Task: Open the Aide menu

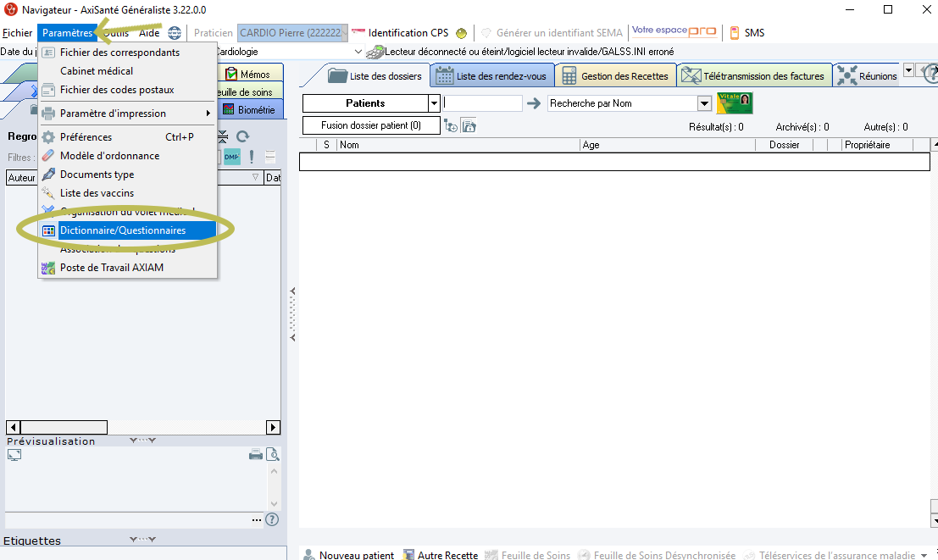Action: 149,33
